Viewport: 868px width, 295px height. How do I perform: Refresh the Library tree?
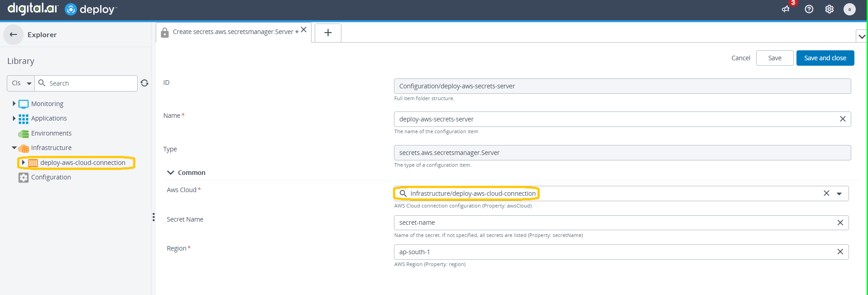(x=144, y=83)
